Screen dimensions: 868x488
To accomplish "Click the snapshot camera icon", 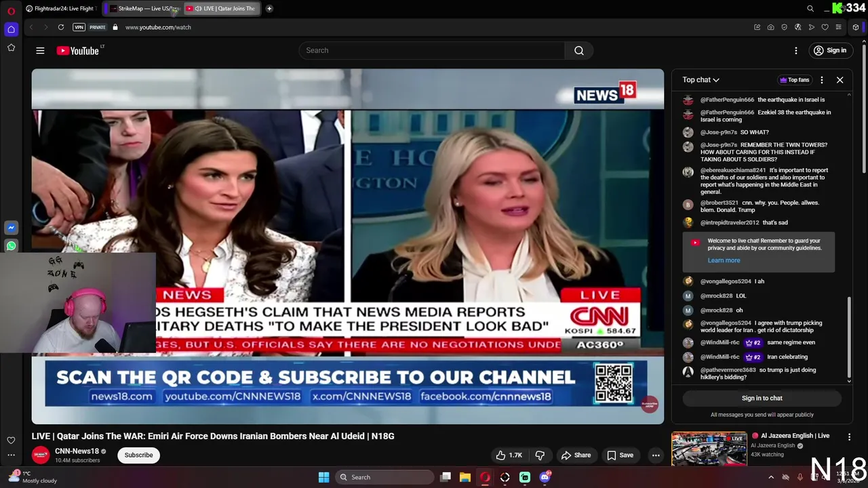I will 771,27.
